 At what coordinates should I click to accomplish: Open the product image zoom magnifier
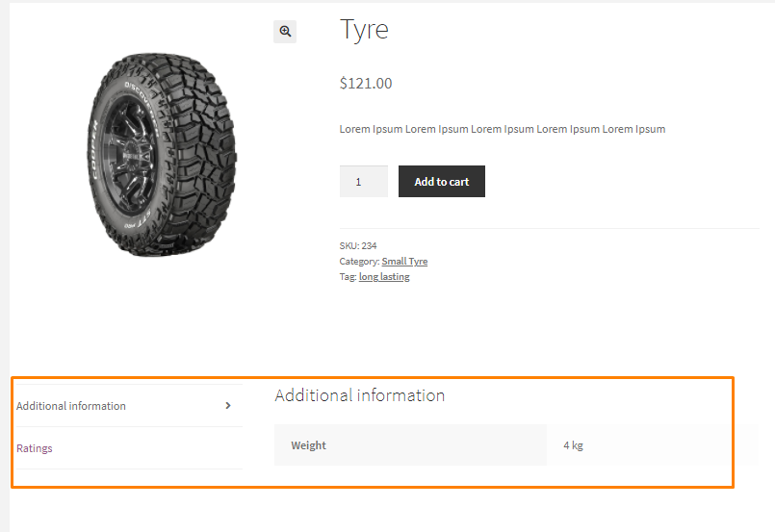coord(285,32)
